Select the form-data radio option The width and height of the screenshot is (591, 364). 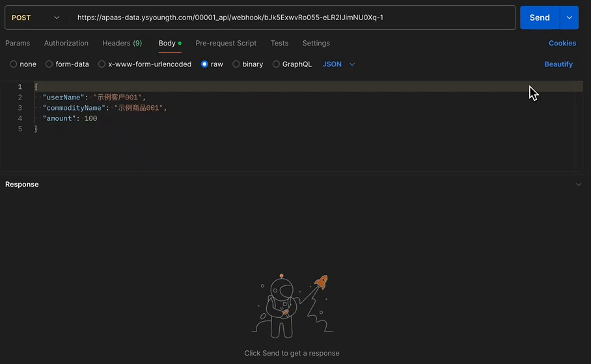coord(49,64)
